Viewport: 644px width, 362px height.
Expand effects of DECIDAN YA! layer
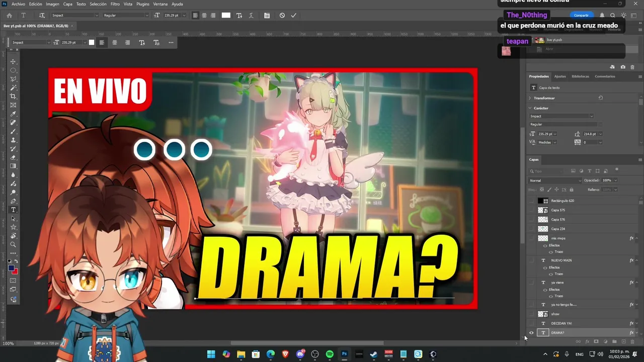coord(637,323)
